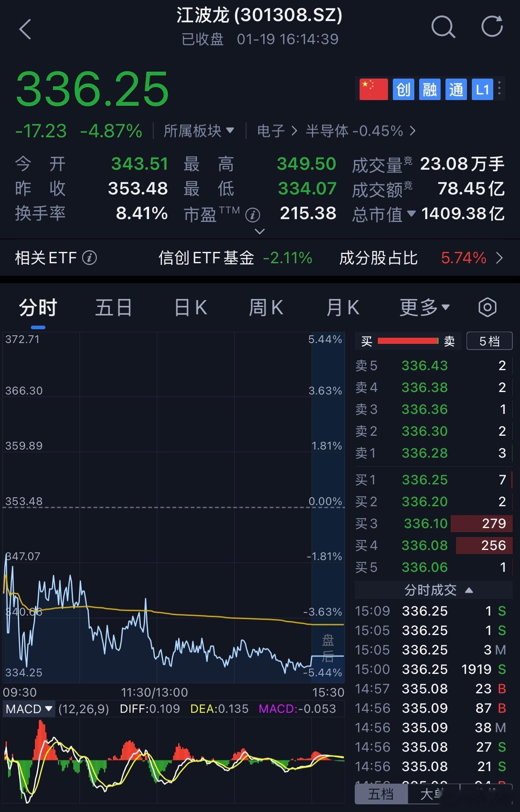The image size is (520, 812).
Task: Switch to the 五日 tab
Action: point(114,307)
